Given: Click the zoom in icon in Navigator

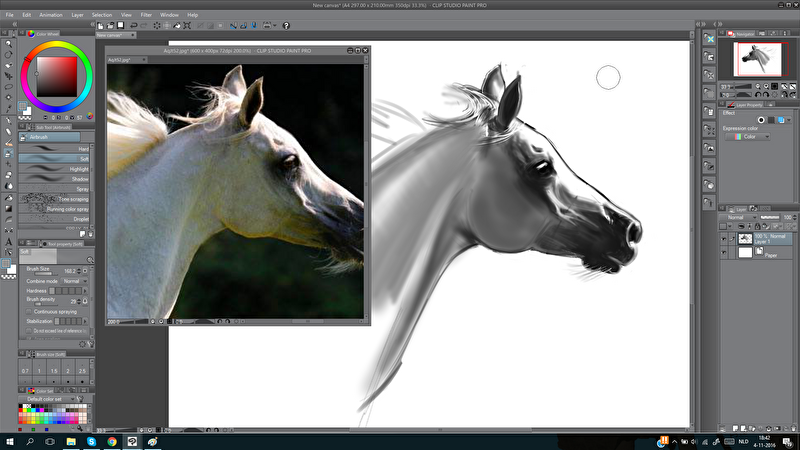Looking at the screenshot, I should (x=766, y=87).
